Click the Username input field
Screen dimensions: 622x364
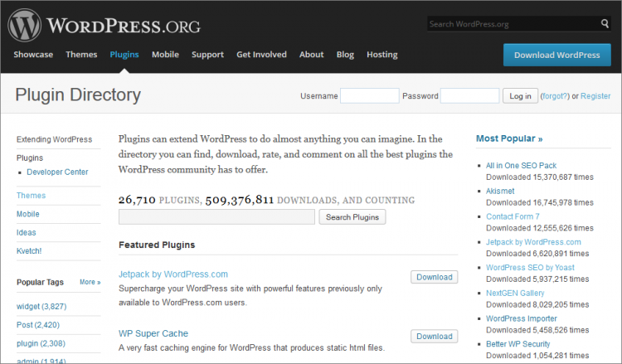click(370, 96)
